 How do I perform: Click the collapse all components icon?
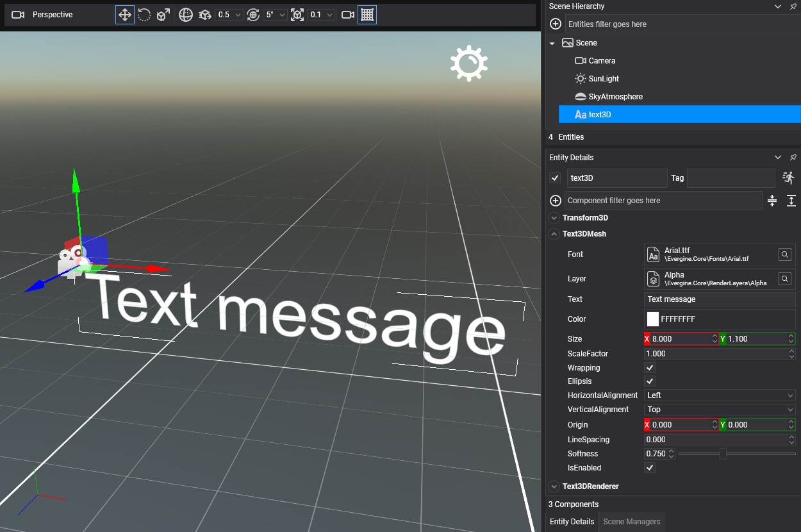pyautogui.click(x=772, y=201)
